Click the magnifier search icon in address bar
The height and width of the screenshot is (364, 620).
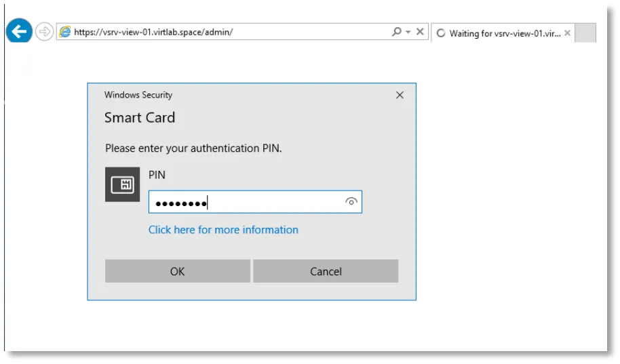coord(397,31)
